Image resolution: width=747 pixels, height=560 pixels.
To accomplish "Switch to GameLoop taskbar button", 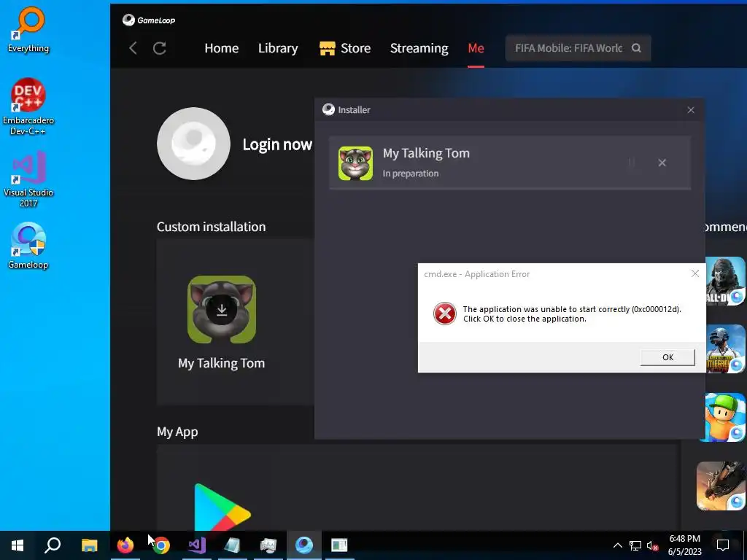I will click(x=304, y=545).
